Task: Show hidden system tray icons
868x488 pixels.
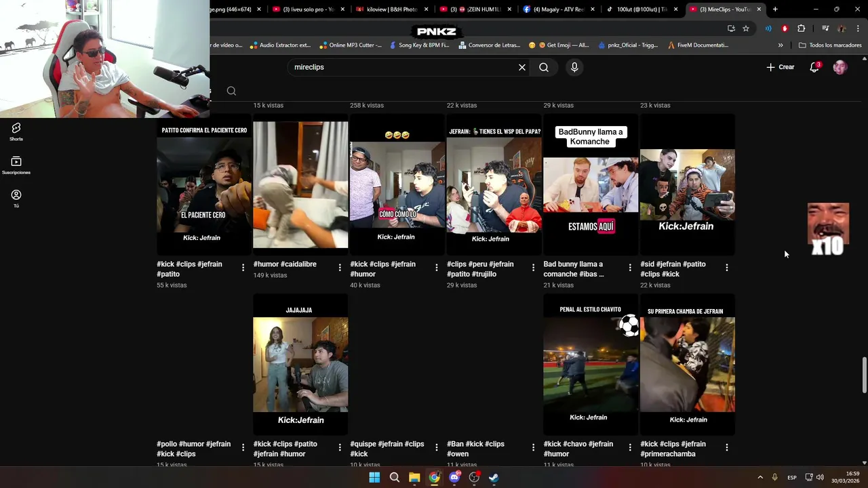Action: (760, 477)
